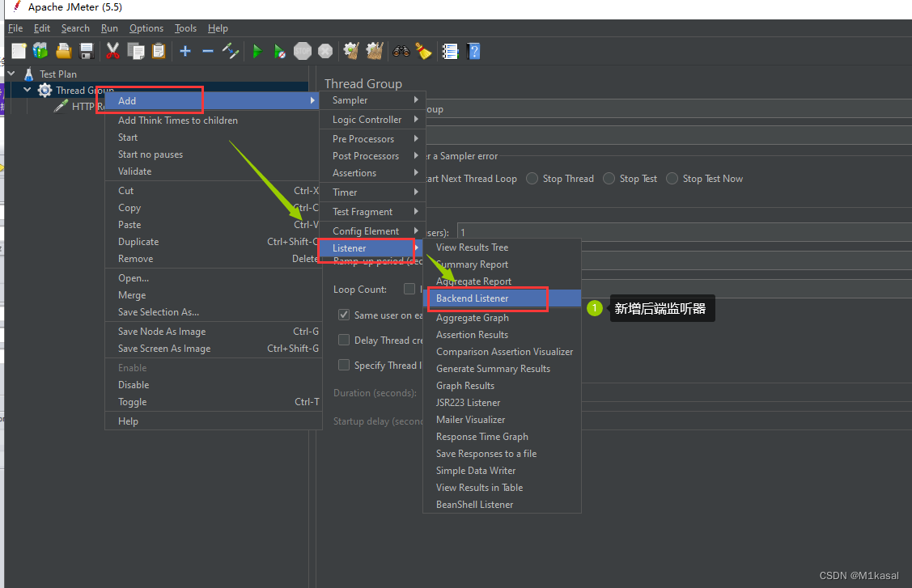Click the Expand All plus icon
Screen dimensions: 912x588
pos(185,51)
